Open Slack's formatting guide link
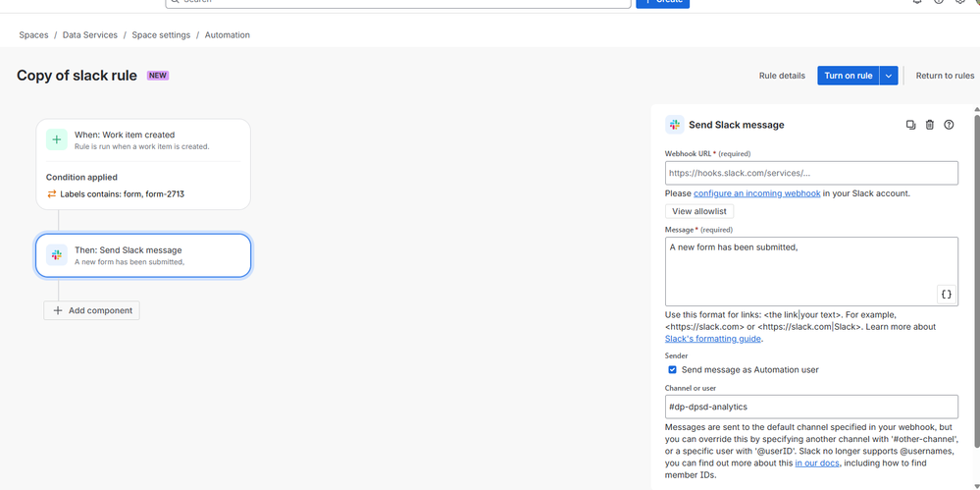The width and height of the screenshot is (980, 490). (713, 339)
